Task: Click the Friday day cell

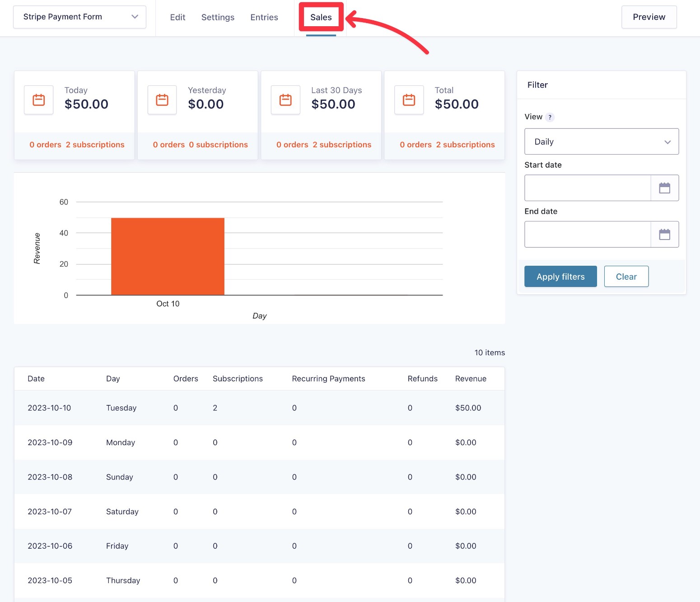Action: click(x=117, y=546)
